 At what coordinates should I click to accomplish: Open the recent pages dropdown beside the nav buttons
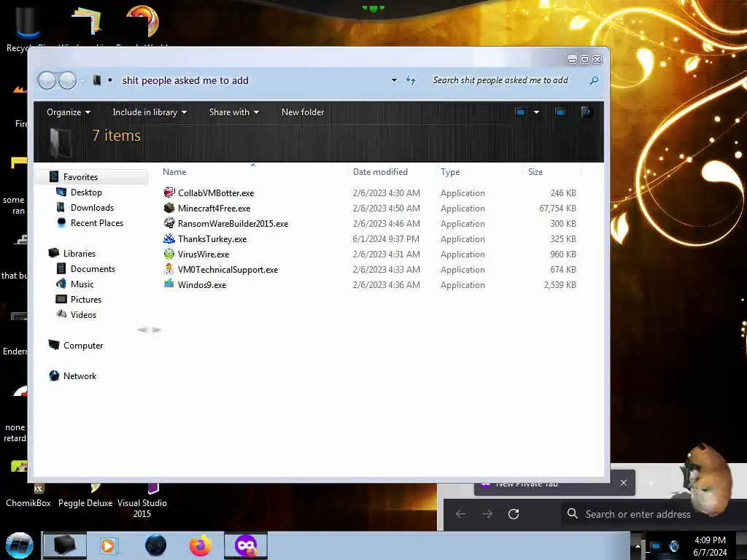tap(82, 80)
